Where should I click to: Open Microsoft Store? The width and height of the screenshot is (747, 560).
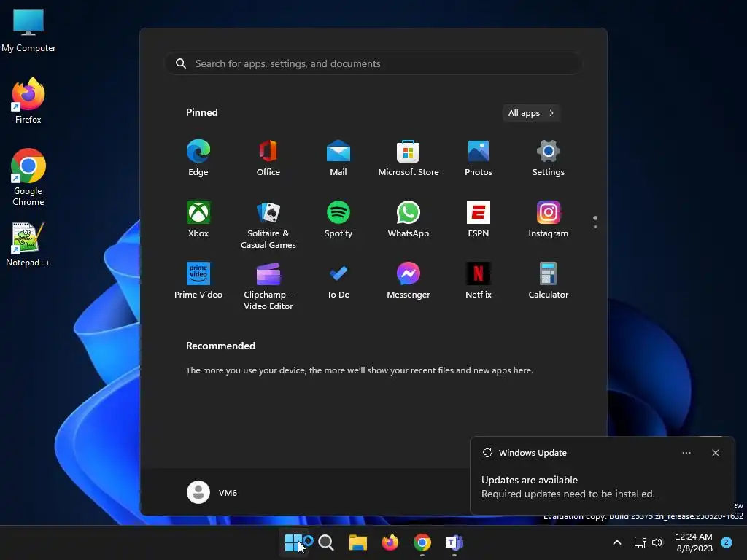point(409,158)
